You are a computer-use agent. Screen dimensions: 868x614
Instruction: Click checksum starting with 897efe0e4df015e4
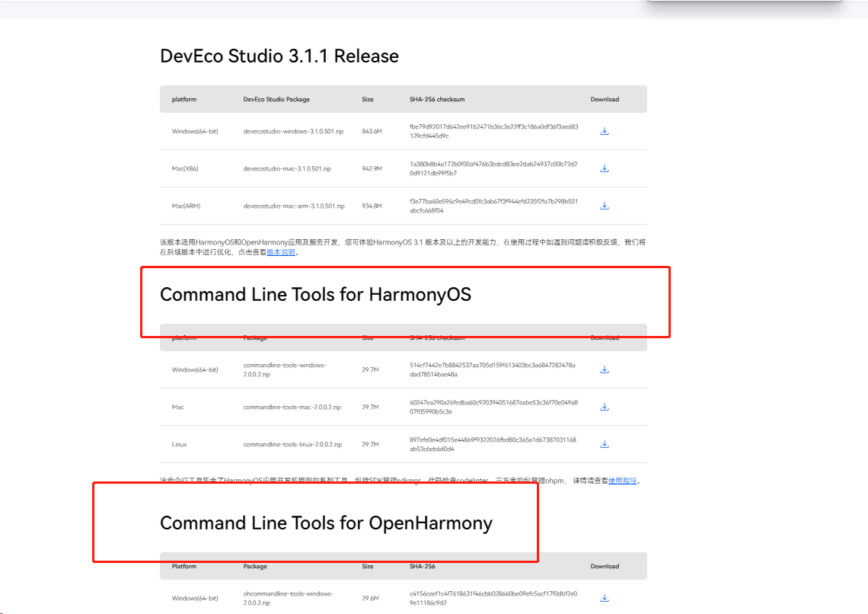[x=493, y=444]
